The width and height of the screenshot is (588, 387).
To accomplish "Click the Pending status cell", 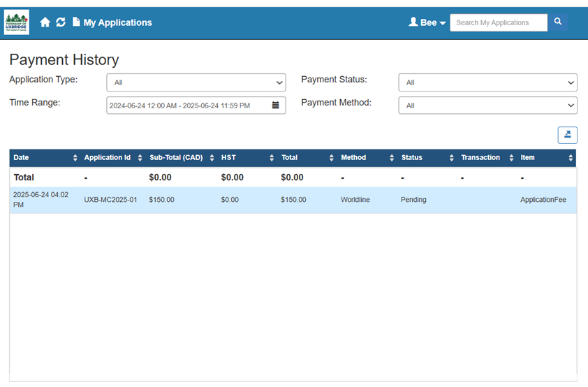I will [x=413, y=200].
